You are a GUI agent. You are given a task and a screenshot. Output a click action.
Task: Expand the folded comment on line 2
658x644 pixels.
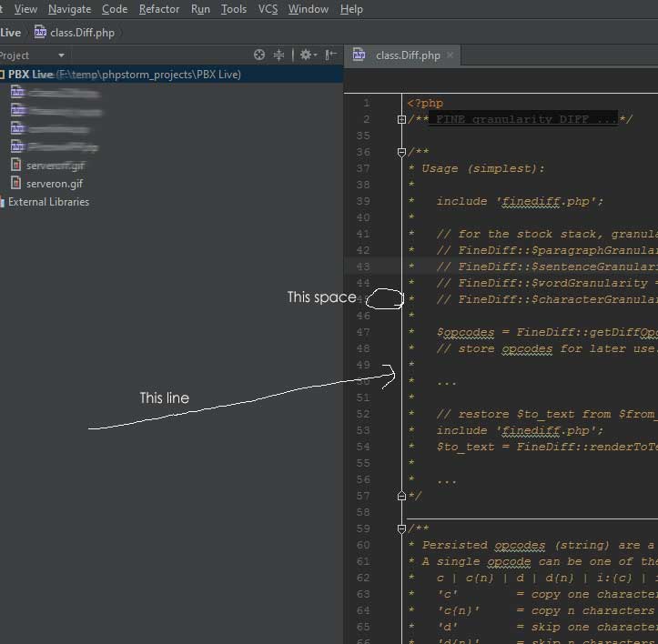tap(401, 120)
